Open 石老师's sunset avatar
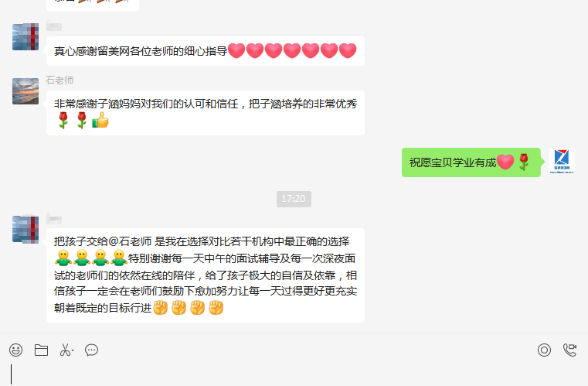The height and width of the screenshot is (386, 588). [25, 91]
